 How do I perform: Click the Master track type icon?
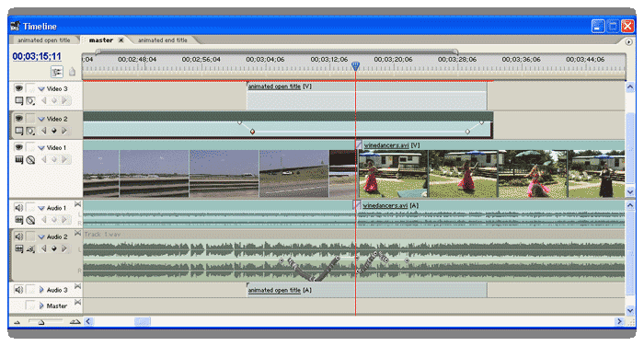(x=77, y=303)
